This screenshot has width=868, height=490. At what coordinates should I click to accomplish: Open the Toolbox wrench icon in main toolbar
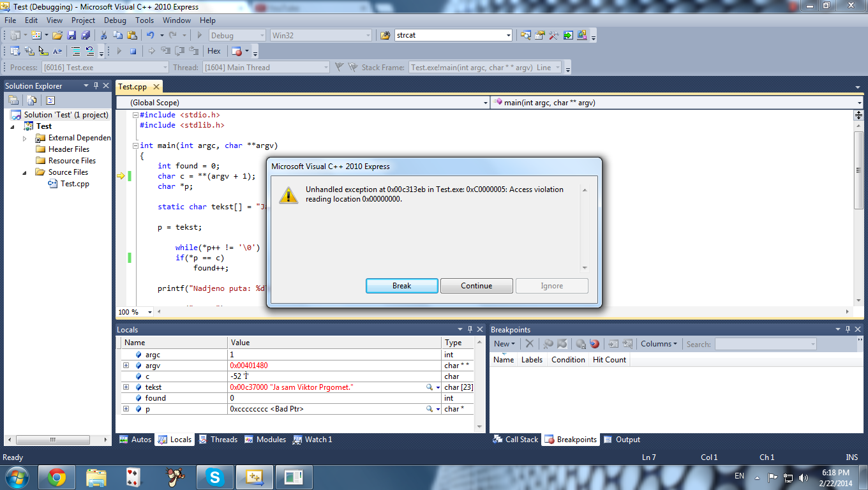click(554, 35)
